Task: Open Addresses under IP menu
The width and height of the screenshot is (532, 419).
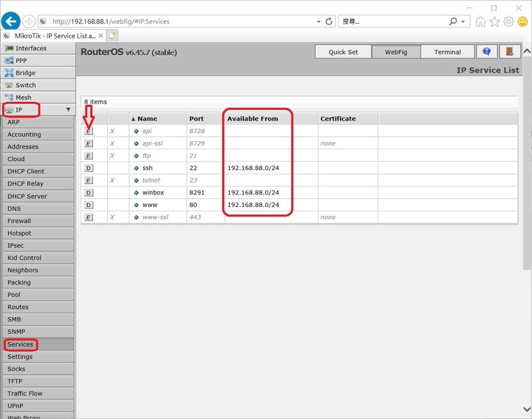Action: [38, 146]
